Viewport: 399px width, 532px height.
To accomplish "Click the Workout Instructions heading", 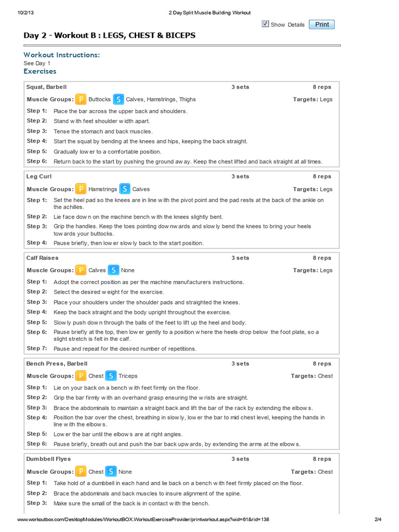I will (x=62, y=55).
